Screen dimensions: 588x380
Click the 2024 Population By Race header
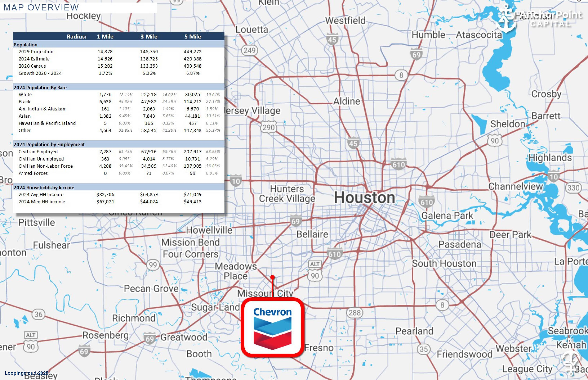click(x=40, y=88)
